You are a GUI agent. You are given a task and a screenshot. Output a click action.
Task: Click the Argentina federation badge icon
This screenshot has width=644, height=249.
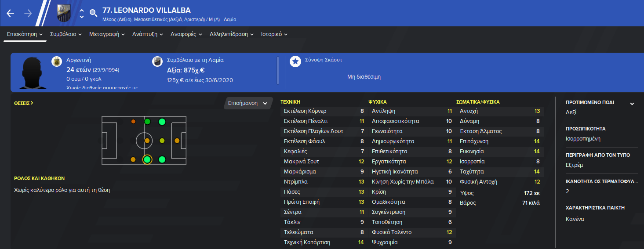click(x=57, y=61)
